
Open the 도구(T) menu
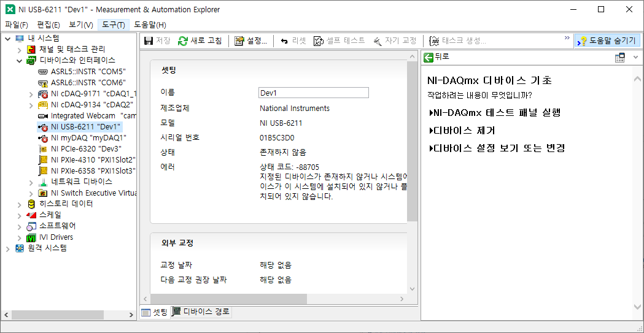coord(114,25)
